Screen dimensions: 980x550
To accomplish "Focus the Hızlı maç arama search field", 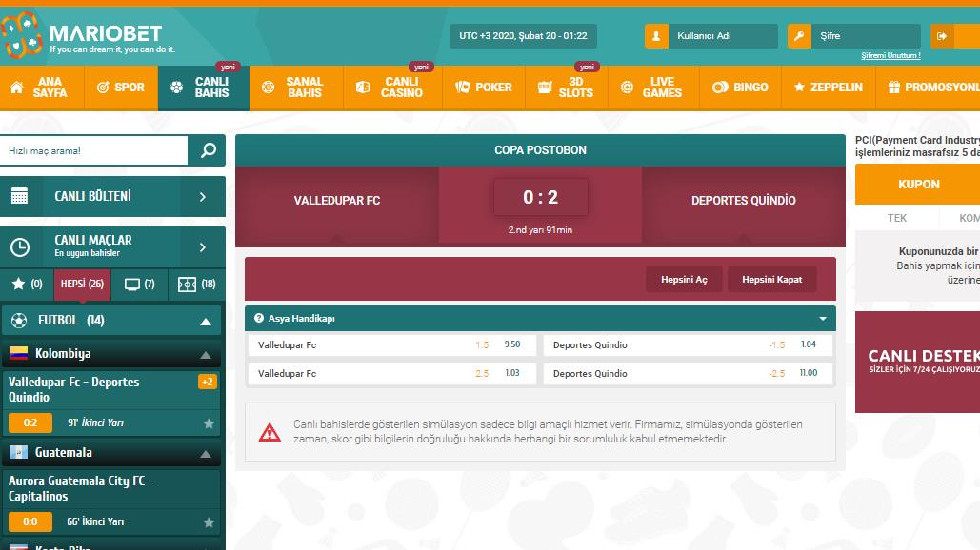I will tap(93, 150).
